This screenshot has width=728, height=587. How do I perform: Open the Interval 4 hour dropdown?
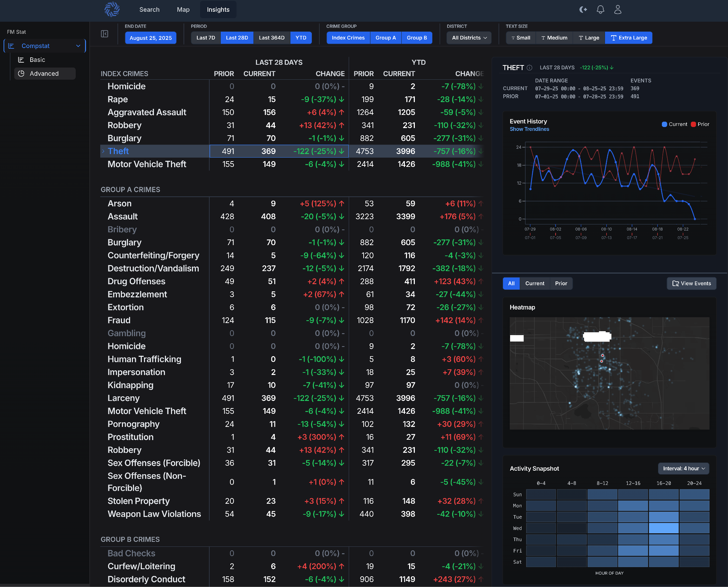point(684,469)
